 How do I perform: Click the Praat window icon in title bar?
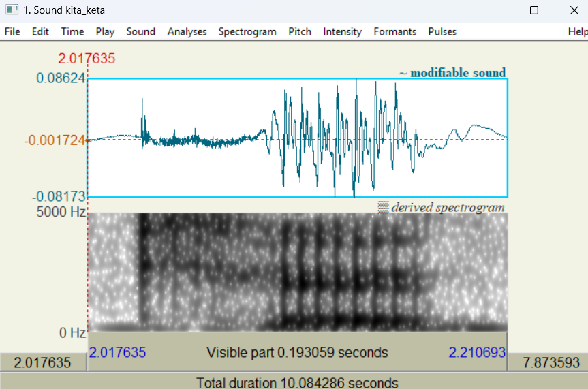12,10
